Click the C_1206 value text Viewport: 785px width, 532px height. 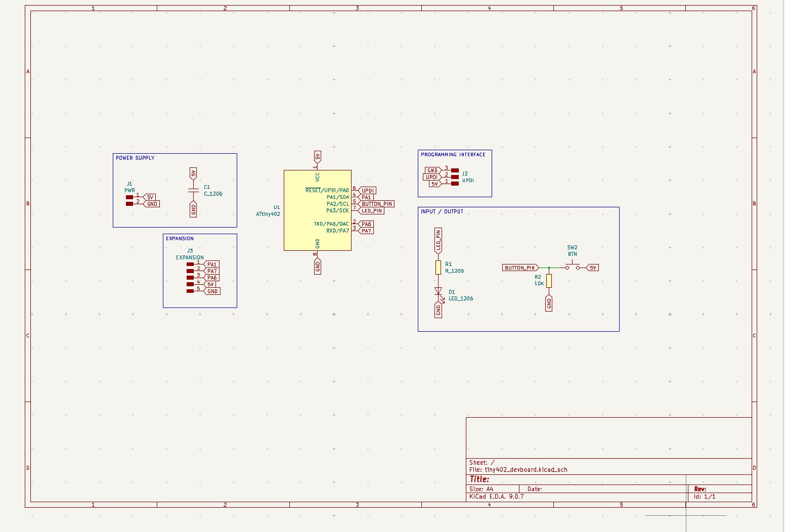click(213, 194)
